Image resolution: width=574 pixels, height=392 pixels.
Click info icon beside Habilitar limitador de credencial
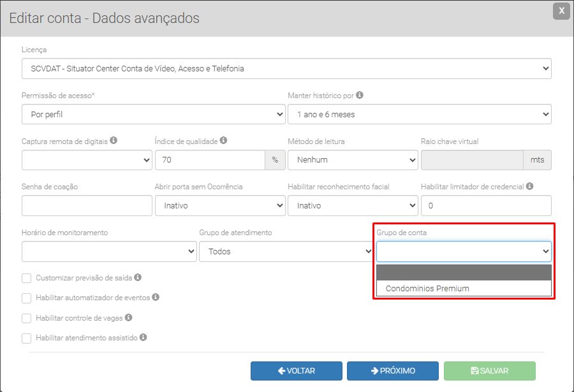(530, 186)
